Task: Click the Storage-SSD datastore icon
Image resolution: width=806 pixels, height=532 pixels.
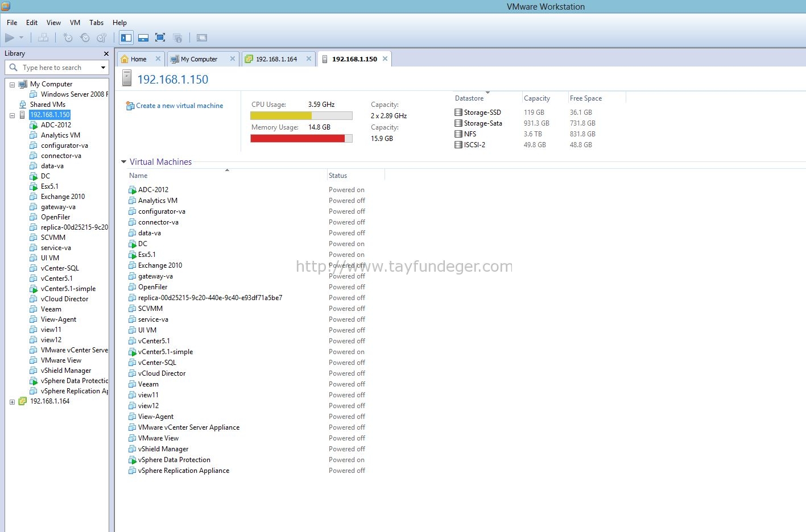Action: coord(458,113)
